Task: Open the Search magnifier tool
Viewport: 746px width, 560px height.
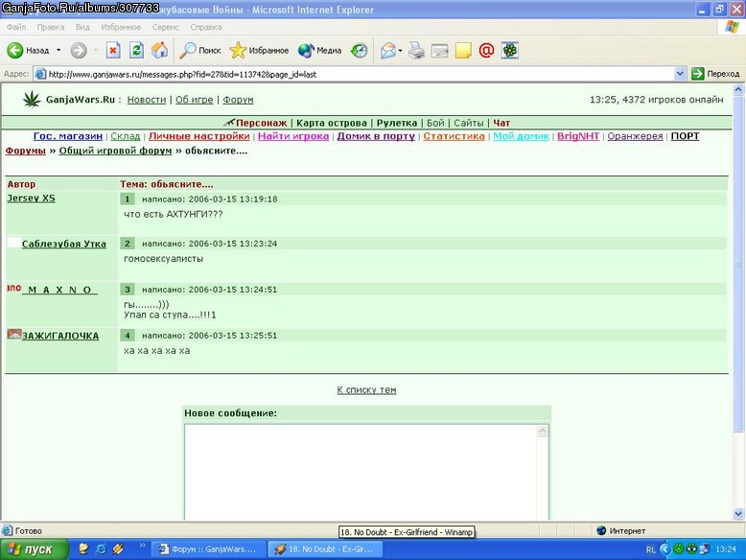Action: pos(199,50)
